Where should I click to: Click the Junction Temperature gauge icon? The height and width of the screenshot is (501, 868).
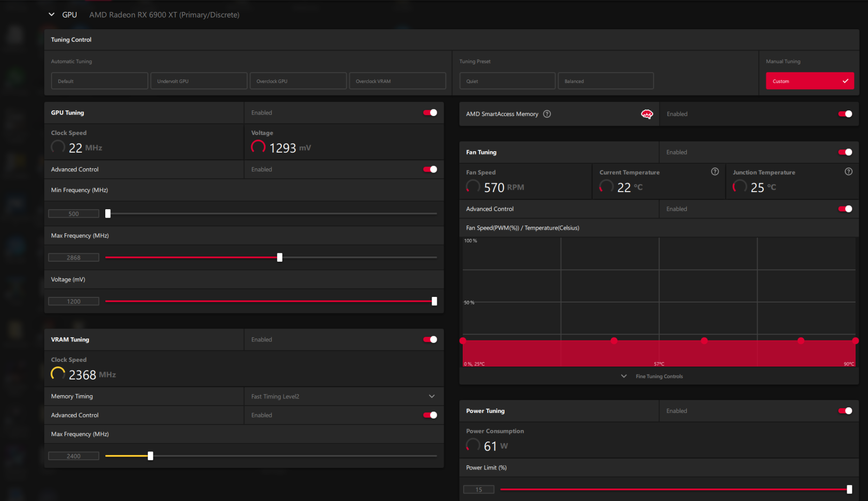point(740,187)
